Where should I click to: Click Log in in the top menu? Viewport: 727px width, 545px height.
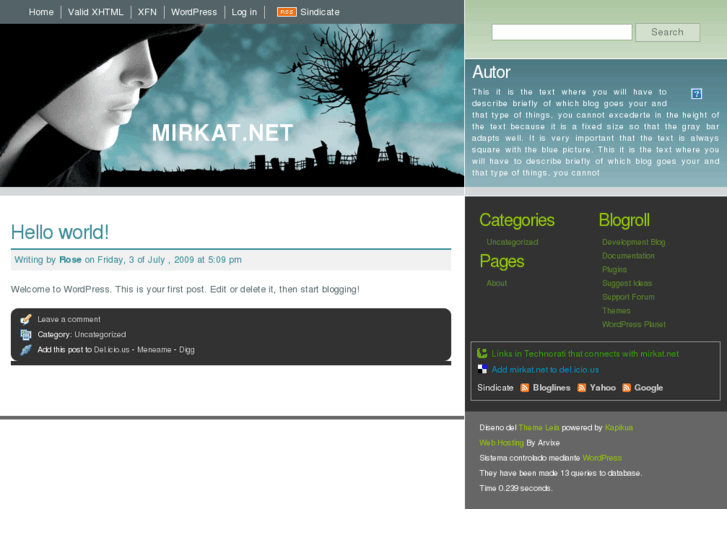coord(244,12)
